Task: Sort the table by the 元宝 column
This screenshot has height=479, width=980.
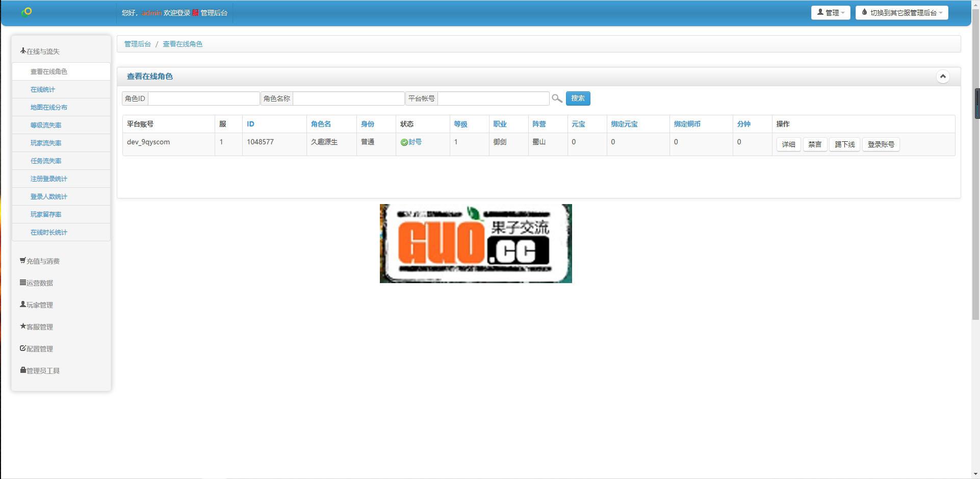Action: point(578,124)
